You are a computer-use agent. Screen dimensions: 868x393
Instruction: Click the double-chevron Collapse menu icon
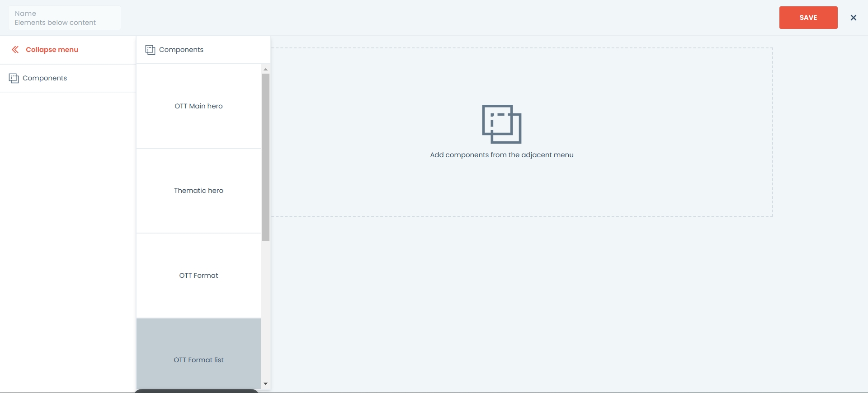(x=15, y=50)
